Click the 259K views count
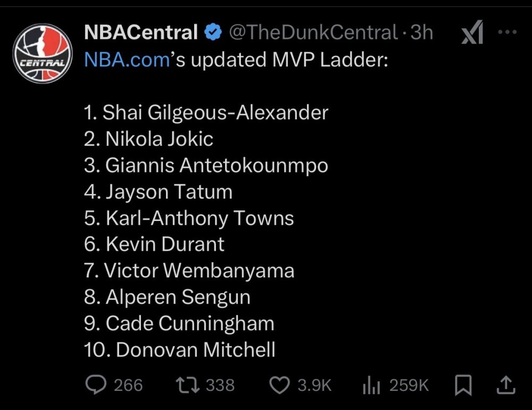The image size is (532, 410). pos(409,386)
